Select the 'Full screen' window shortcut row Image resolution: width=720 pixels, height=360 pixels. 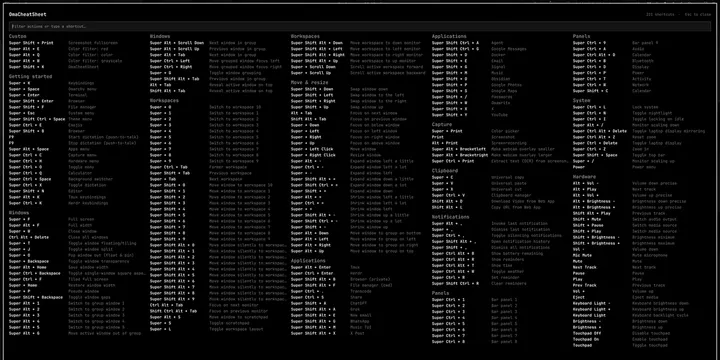(77, 219)
